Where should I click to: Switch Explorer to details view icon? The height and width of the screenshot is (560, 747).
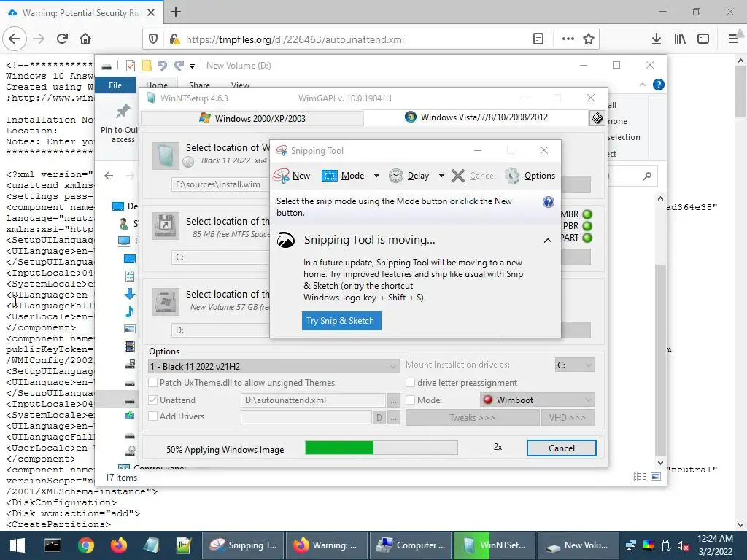coord(639,477)
